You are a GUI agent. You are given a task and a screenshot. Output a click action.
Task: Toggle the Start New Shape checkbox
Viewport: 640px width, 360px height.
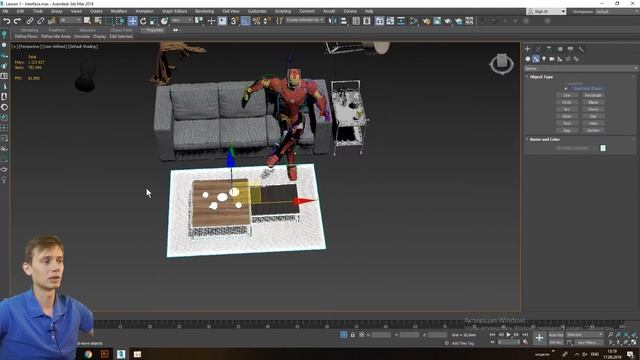click(566, 88)
